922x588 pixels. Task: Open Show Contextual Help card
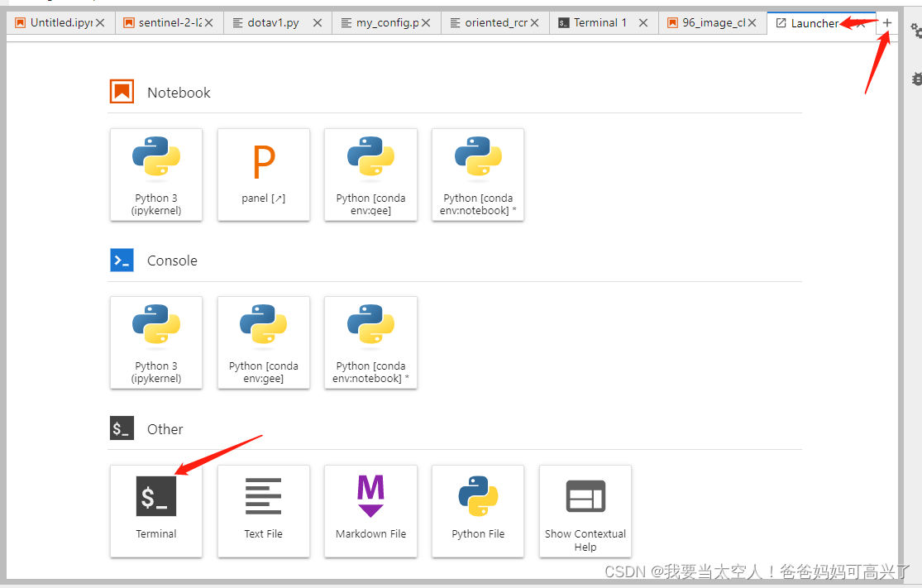[585, 511]
